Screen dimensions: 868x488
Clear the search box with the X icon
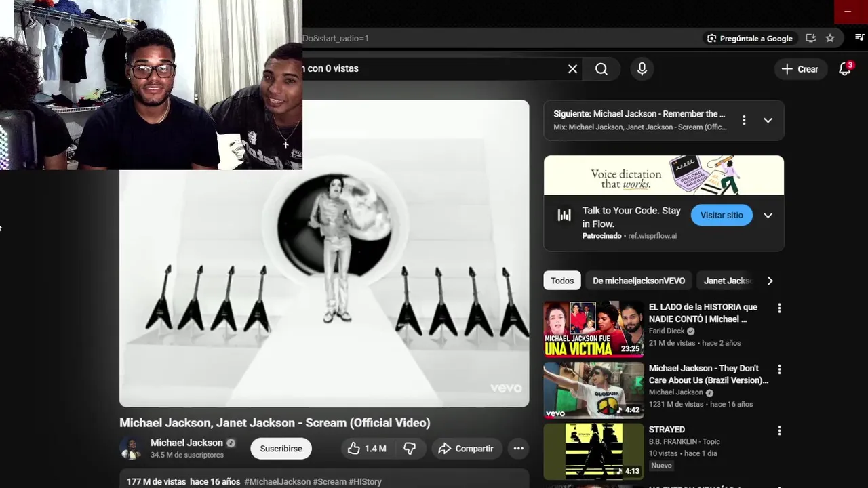(572, 68)
